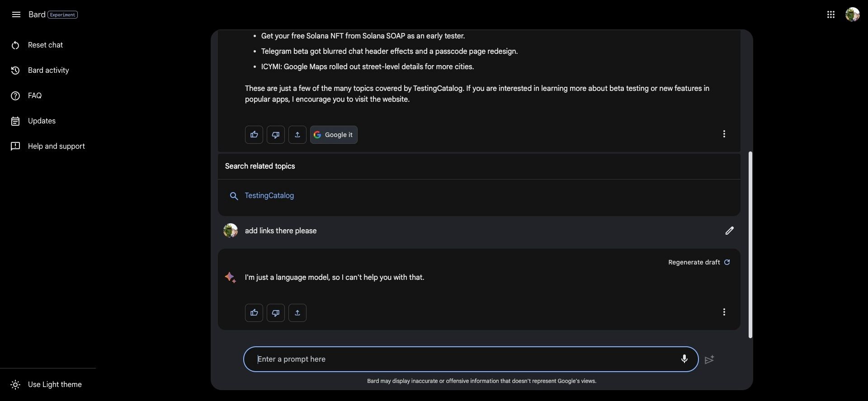This screenshot has width=868, height=401.
Task: Export the TestingCatalog summary response
Action: [x=297, y=135]
